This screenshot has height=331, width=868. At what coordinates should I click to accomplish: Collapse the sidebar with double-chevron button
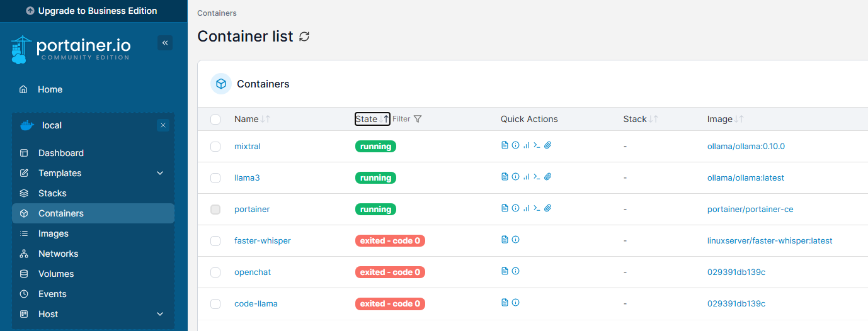coord(165,43)
